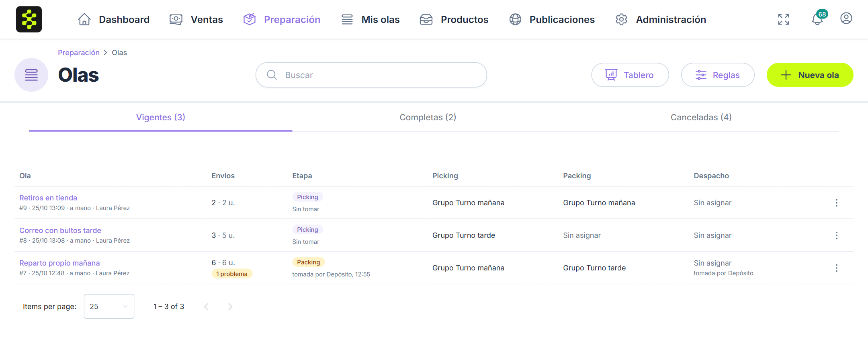Open options menu for Reparto propio mañana
Viewport: 868px width, 338px height.
pos(837,268)
